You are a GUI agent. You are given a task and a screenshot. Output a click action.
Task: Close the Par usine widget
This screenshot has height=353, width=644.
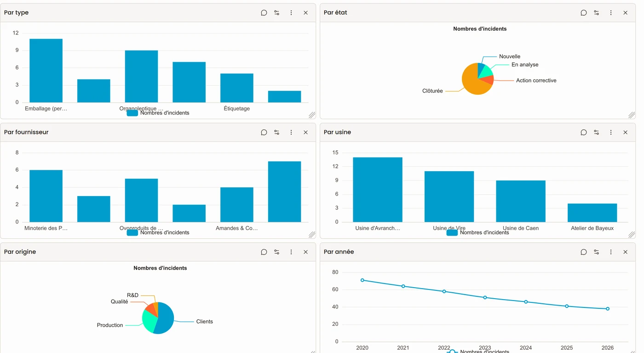click(x=625, y=133)
